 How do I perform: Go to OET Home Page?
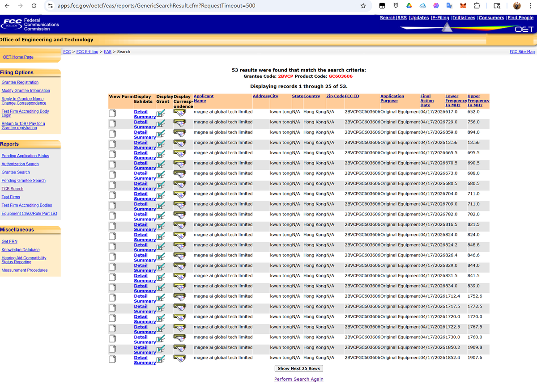coord(18,57)
